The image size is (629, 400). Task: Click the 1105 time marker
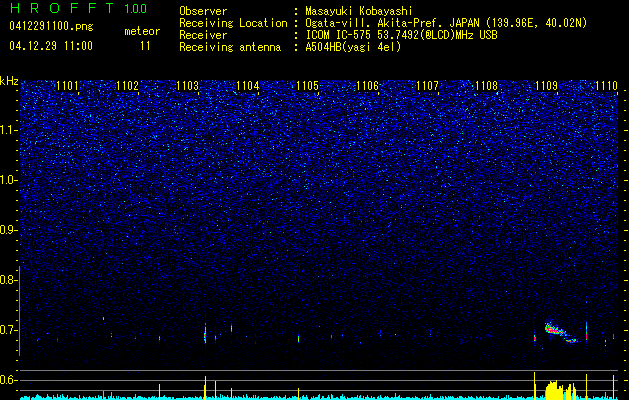tap(308, 86)
